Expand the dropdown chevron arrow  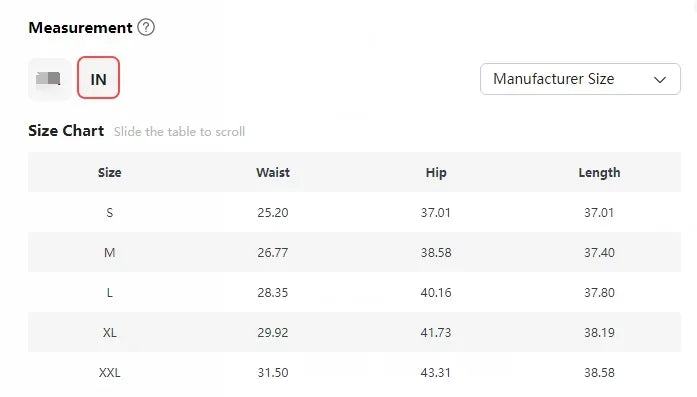point(660,80)
